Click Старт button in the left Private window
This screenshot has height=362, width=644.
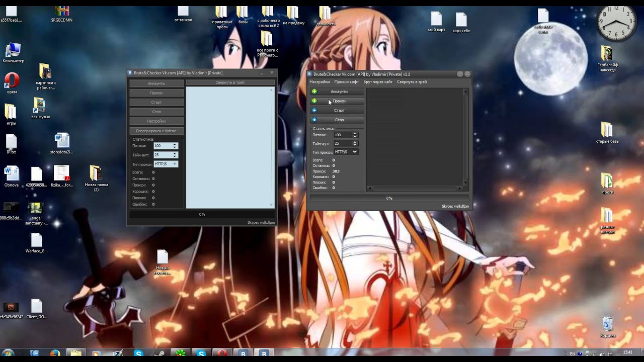coord(156,102)
